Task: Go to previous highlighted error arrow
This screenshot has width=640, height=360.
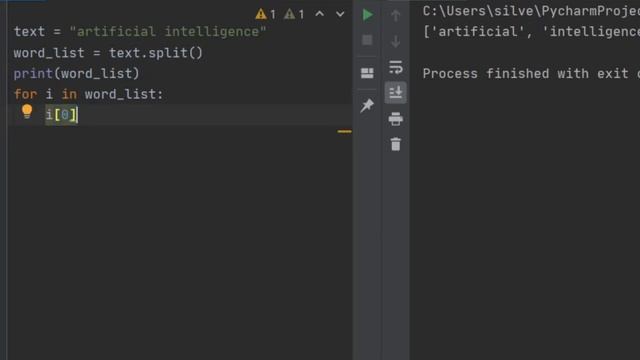Action: click(x=320, y=14)
